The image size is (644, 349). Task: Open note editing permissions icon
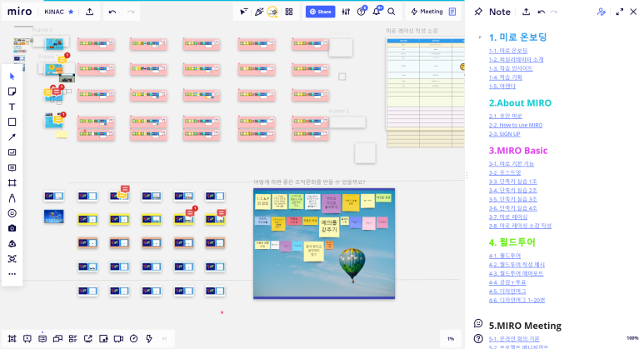(x=602, y=12)
